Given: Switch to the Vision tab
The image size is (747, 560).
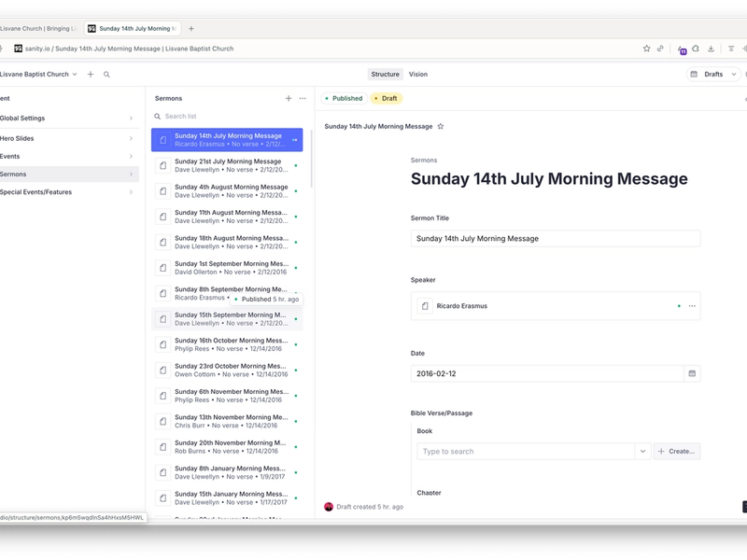Looking at the screenshot, I should point(417,75).
